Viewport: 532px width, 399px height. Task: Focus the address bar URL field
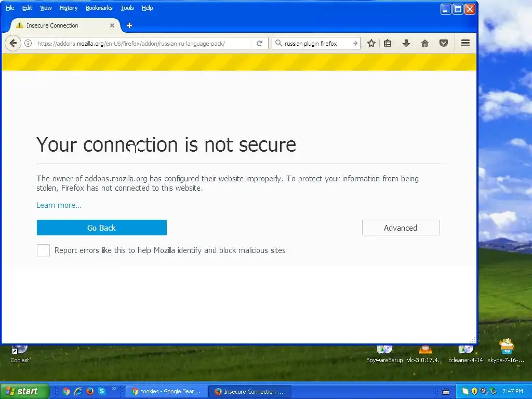pyautogui.click(x=142, y=44)
